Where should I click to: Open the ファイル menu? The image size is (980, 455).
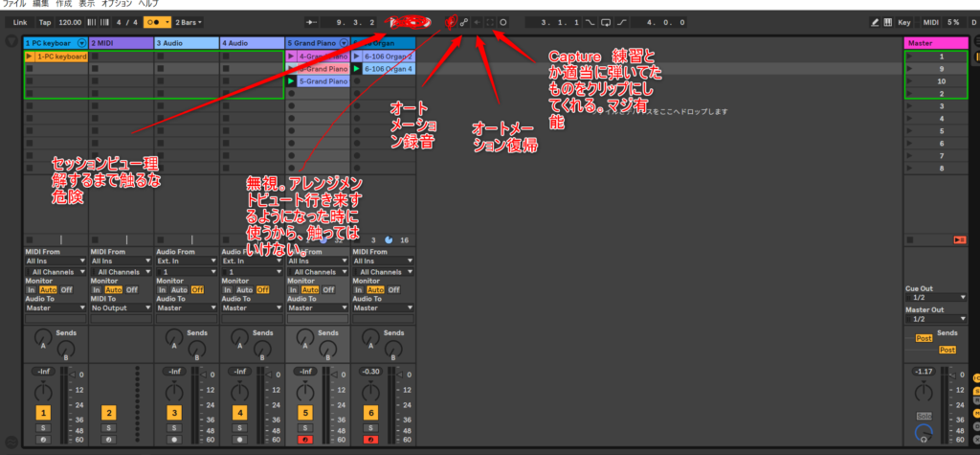[x=13, y=5]
